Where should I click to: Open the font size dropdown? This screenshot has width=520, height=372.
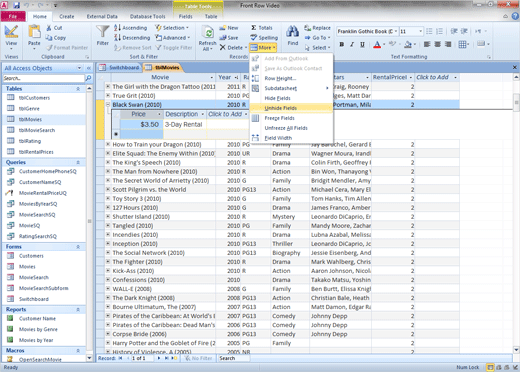(421, 31)
